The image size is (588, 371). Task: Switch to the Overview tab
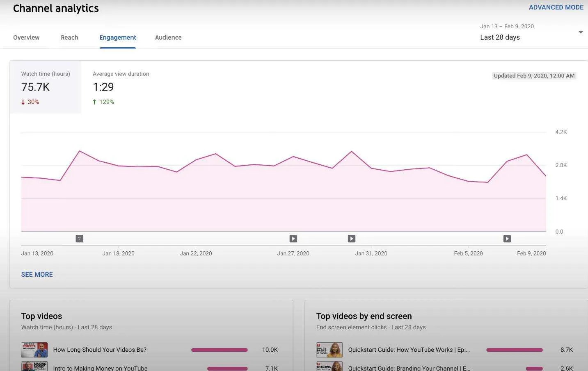click(x=26, y=37)
